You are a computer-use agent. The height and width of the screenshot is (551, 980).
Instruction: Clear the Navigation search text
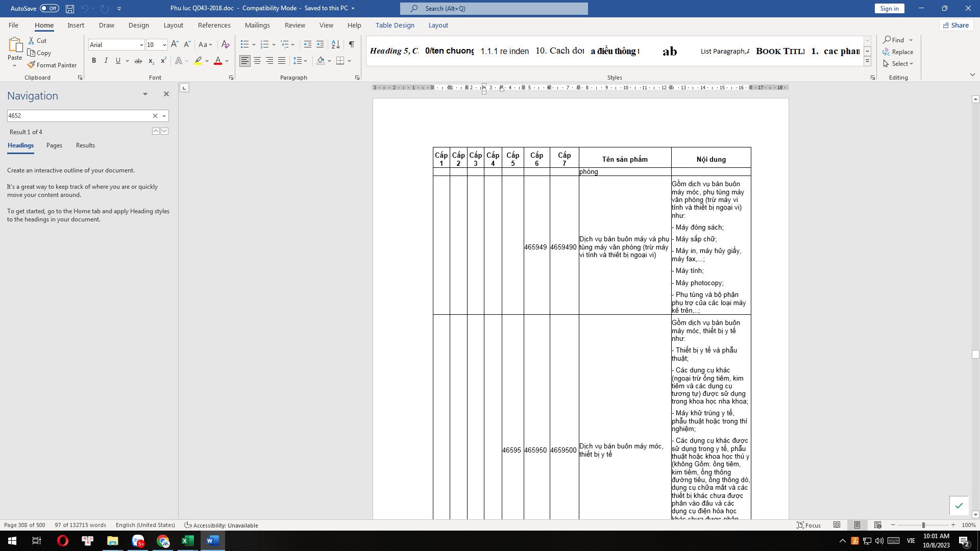point(155,116)
